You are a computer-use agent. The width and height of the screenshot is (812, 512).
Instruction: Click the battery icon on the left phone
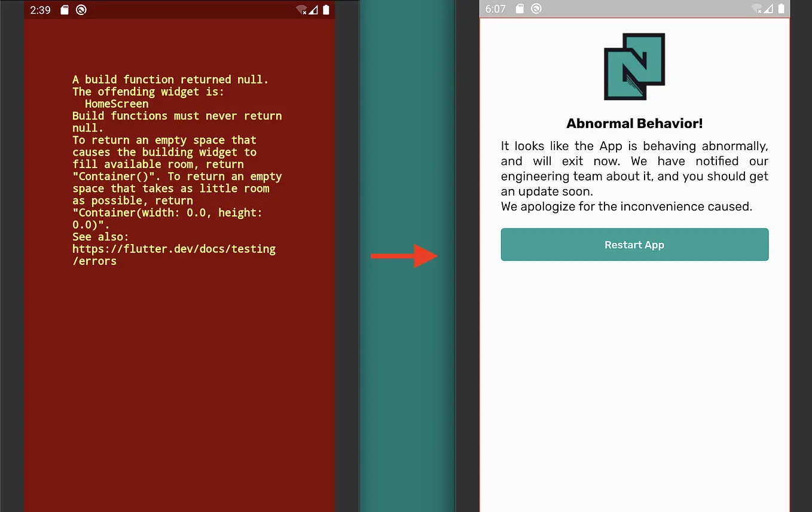(x=326, y=10)
